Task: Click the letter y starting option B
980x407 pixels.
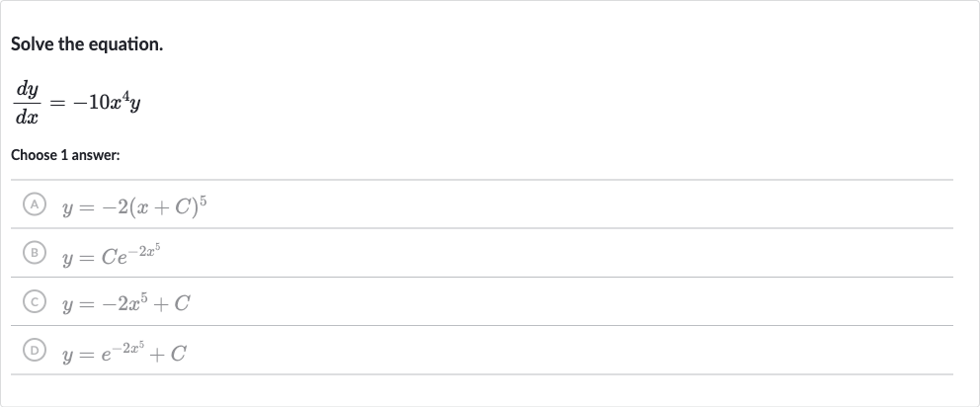Action: click(67, 259)
